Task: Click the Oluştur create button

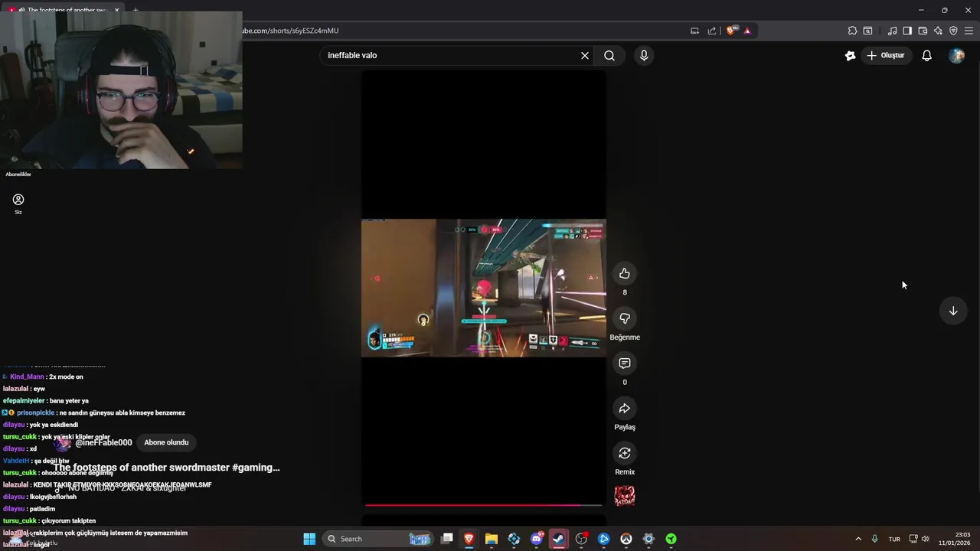Action: pos(886,55)
